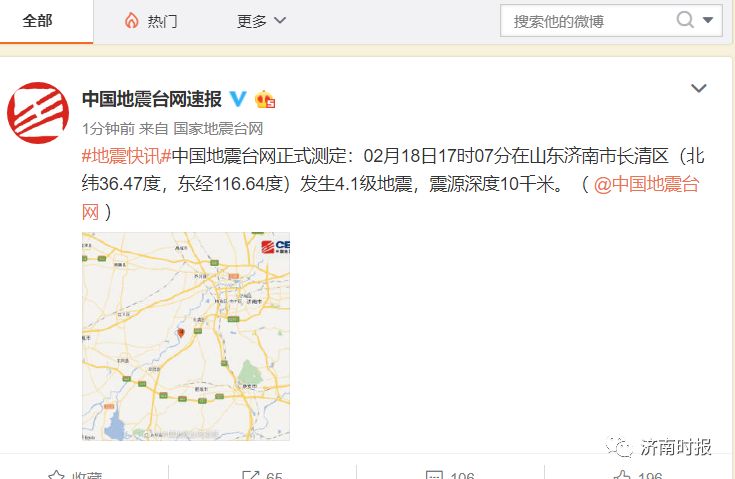
Task: Enlarge the earthquake map thumbnail
Action: click(x=186, y=337)
